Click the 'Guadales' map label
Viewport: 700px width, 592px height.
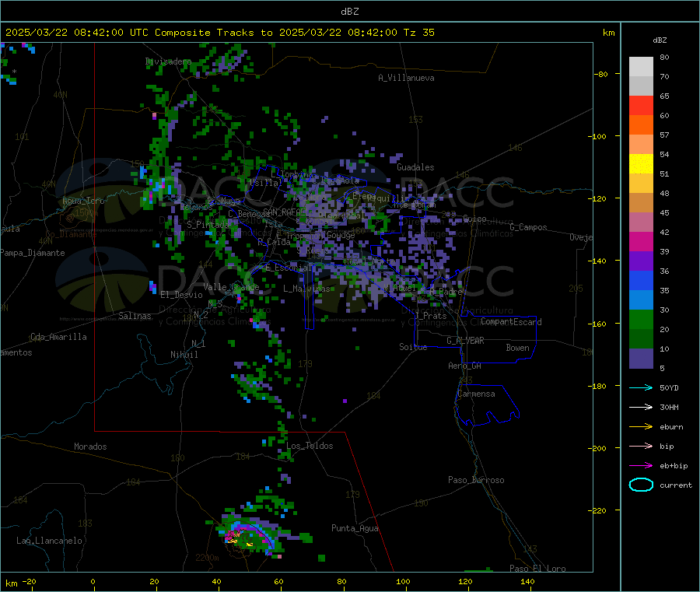click(415, 167)
